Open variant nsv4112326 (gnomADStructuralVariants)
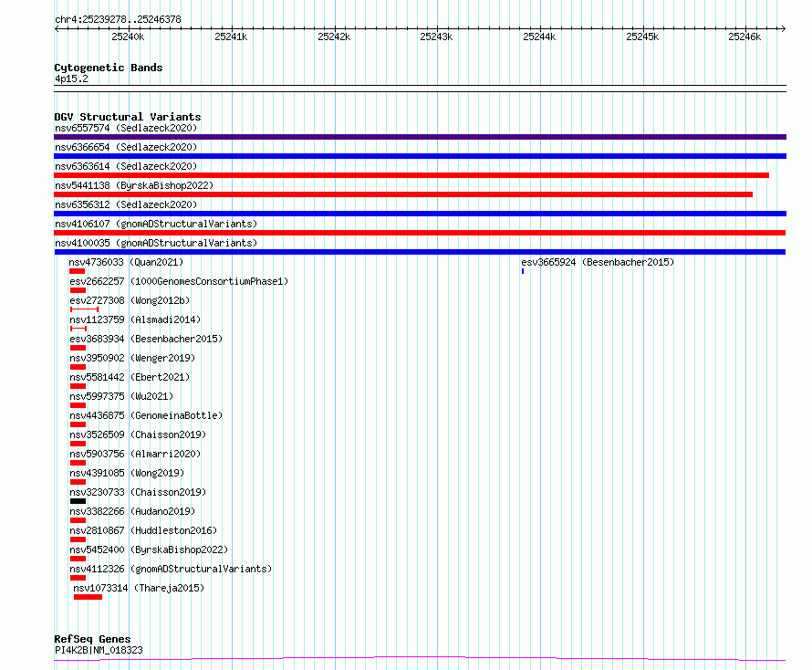 [x=171, y=569]
